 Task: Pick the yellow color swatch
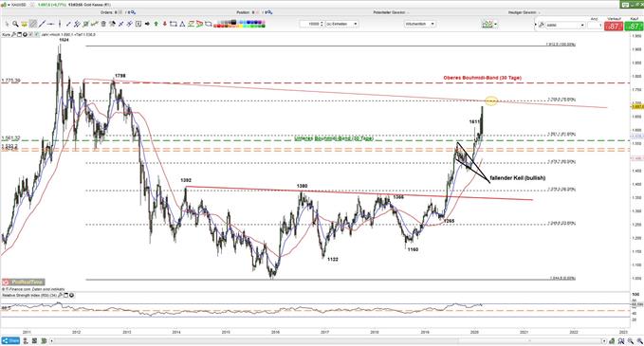pyautogui.click(x=241, y=26)
